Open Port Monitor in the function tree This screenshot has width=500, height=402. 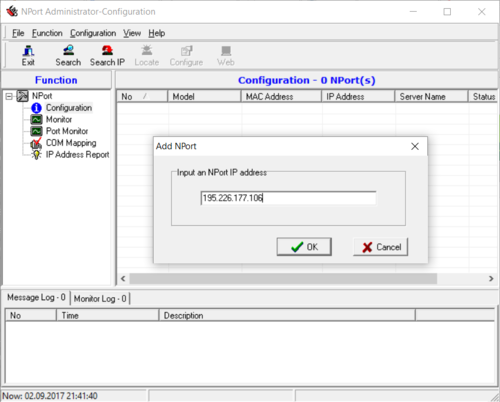[67, 131]
